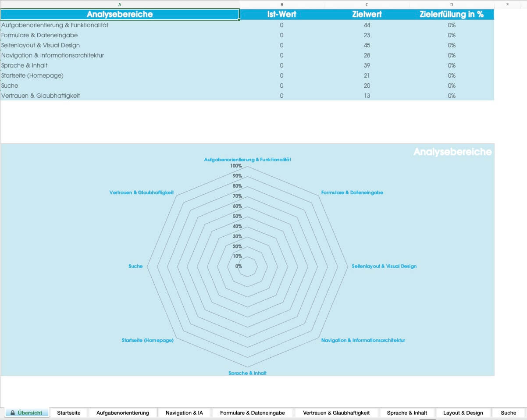Switch to the Aufgabenorientierung sheet tab

[123, 413]
